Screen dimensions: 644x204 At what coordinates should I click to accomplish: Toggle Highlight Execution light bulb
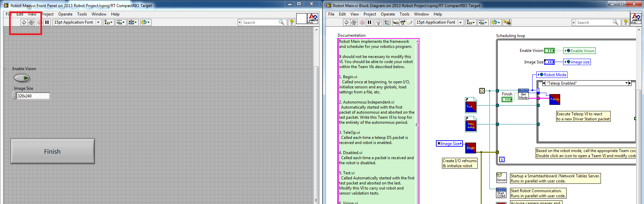click(x=378, y=22)
